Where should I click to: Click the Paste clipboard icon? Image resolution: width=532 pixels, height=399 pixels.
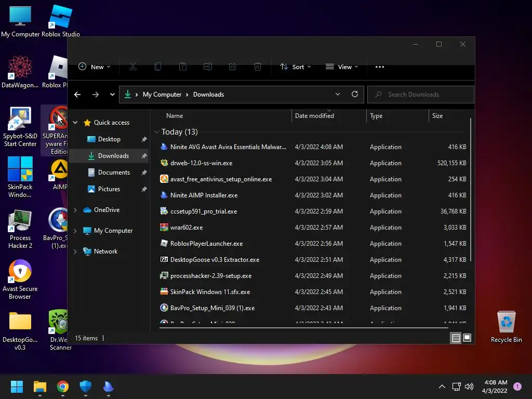tap(183, 67)
